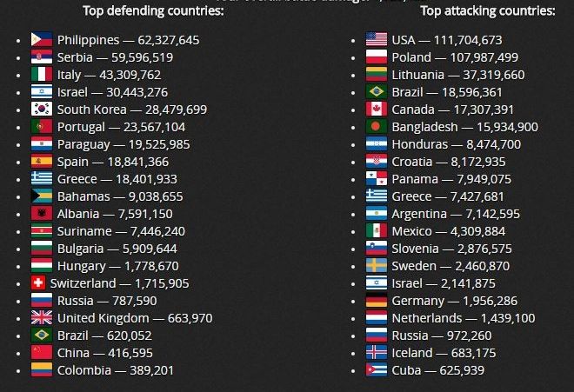574x392 pixels.
Task: Click the USA flag icon
Action: pos(377,40)
